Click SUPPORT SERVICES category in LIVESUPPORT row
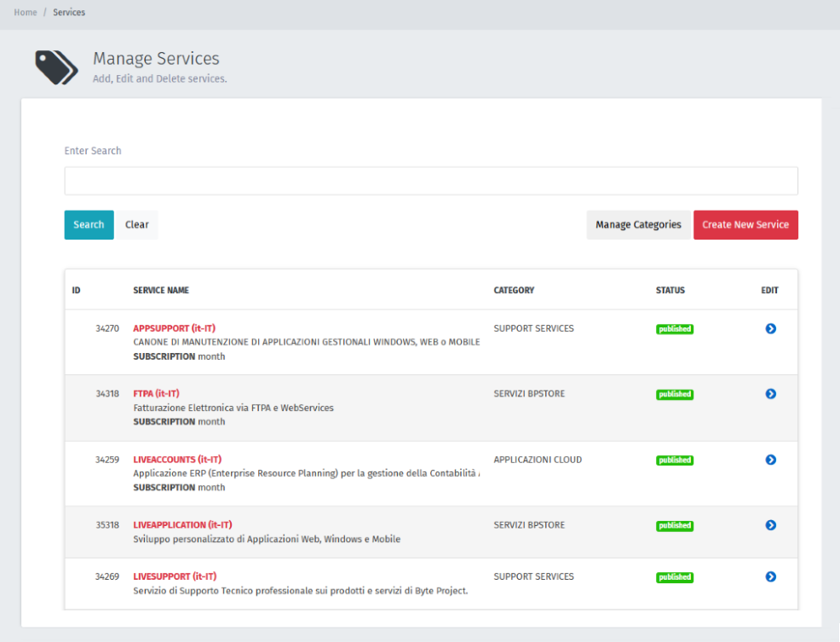This screenshot has width=840, height=642. click(x=533, y=576)
